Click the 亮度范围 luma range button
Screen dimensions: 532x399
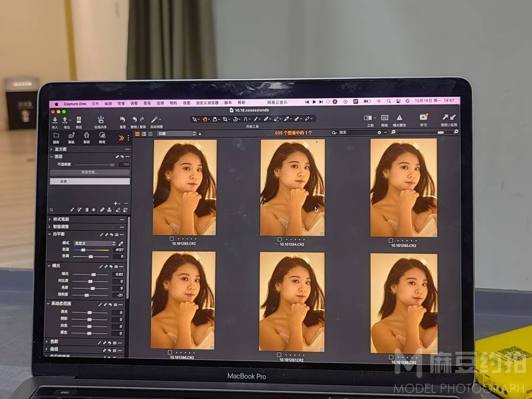click(x=90, y=173)
